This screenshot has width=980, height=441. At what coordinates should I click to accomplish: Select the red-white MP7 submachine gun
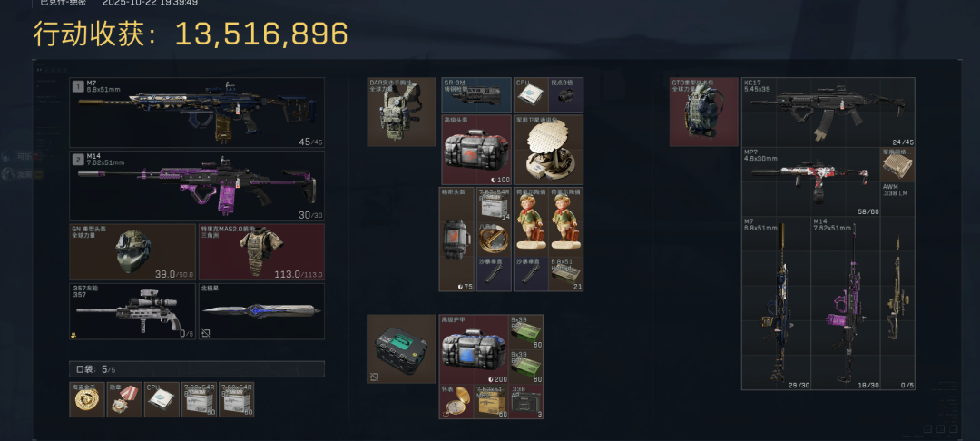click(x=810, y=181)
